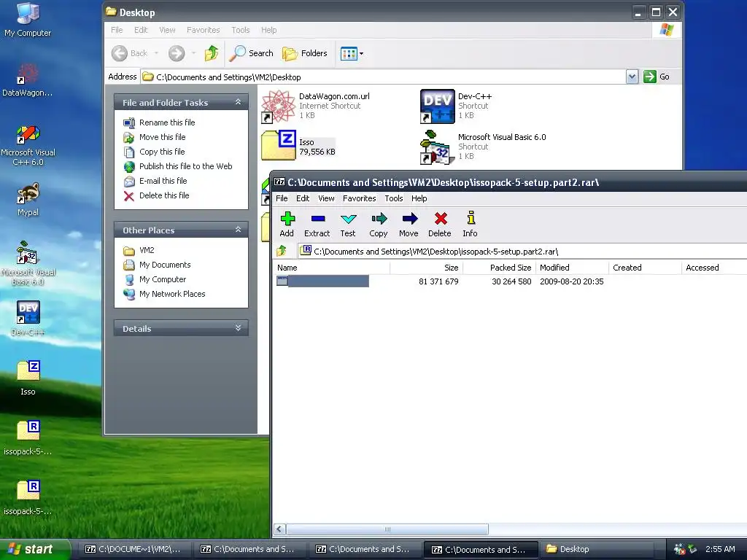Select Microsoft Visual Basic 6.0 desktop icon
Screen dimensions: 747x560
[x=28, y=263]
